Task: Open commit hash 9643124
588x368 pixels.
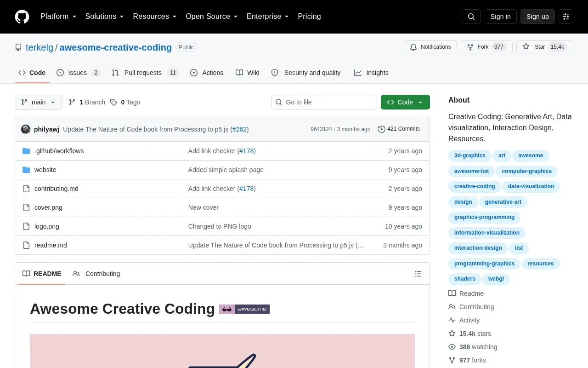Action: [321, 129]
